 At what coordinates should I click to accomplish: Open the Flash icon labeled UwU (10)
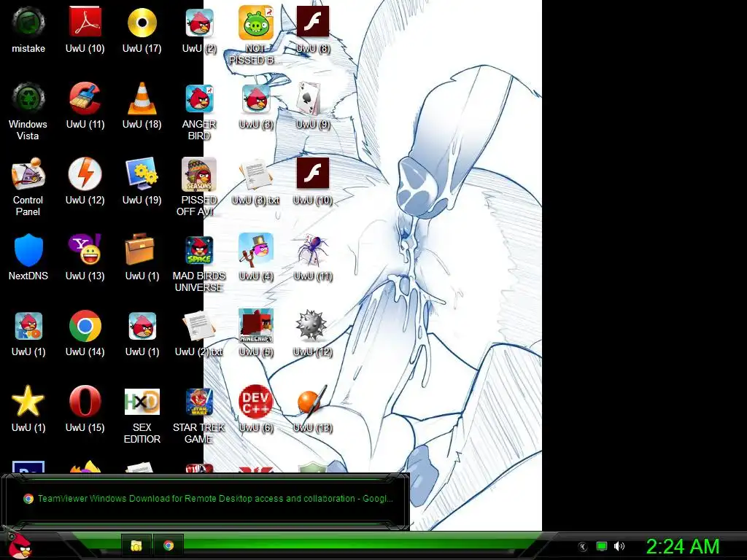(x=313, y=181)
